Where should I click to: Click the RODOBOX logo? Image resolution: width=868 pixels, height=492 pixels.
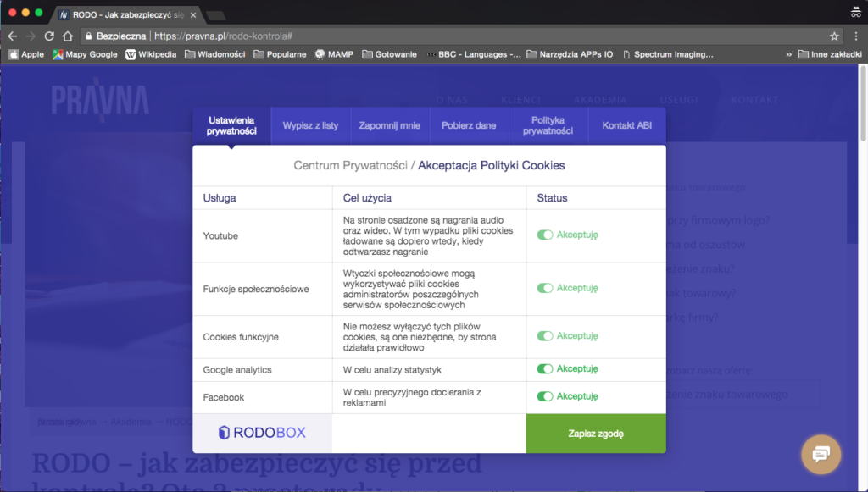(x=263, y=432)
